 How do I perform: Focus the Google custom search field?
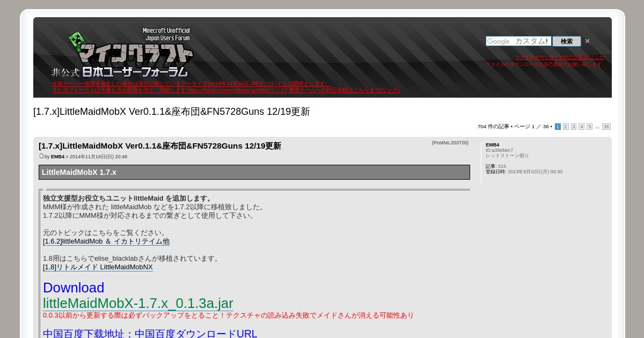[518, 41]
